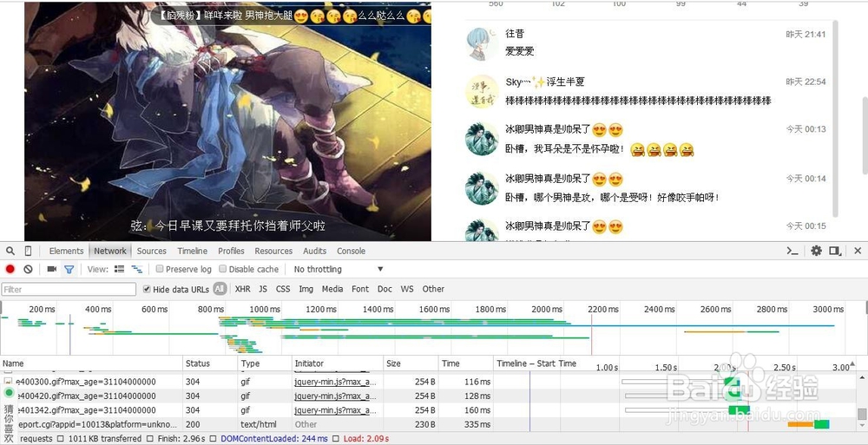
Task: Change DevTools dock side icon
Action: 835,251
